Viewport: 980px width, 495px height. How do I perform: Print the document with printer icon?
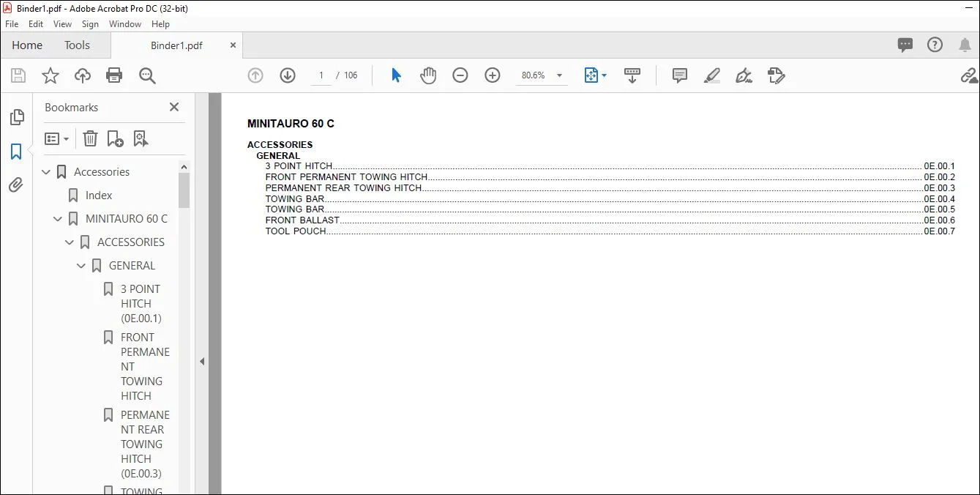(x=114, y=75)
